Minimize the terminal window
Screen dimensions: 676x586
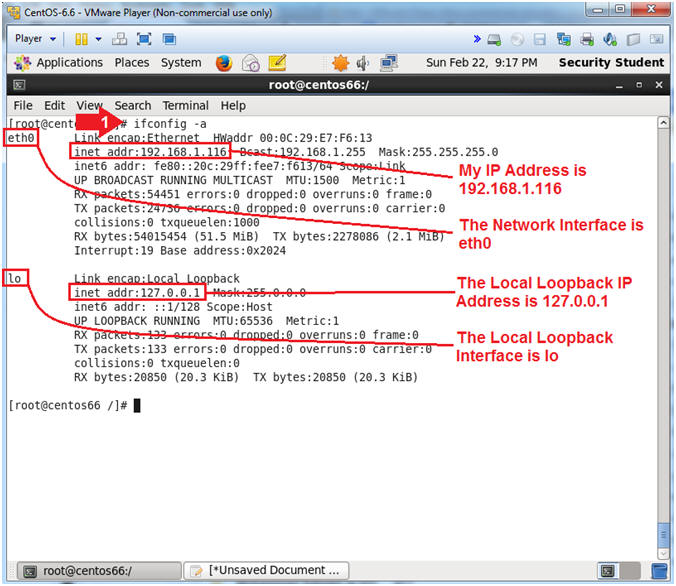(x=619, y=85)
